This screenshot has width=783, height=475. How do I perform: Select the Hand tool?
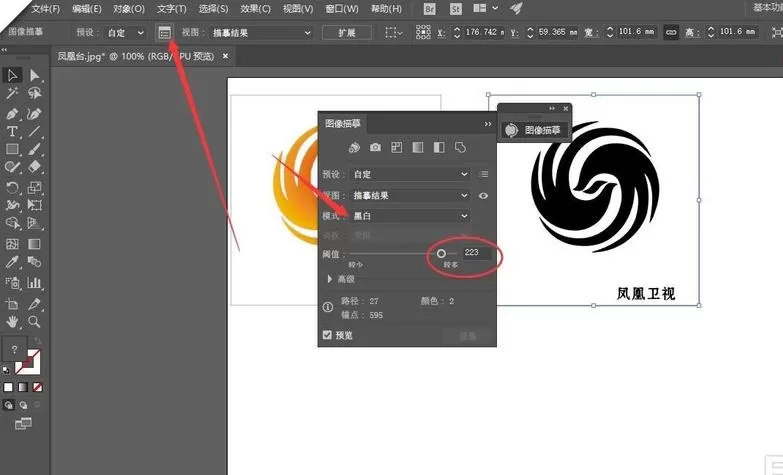pyautogui.click(x=12, y=322)
